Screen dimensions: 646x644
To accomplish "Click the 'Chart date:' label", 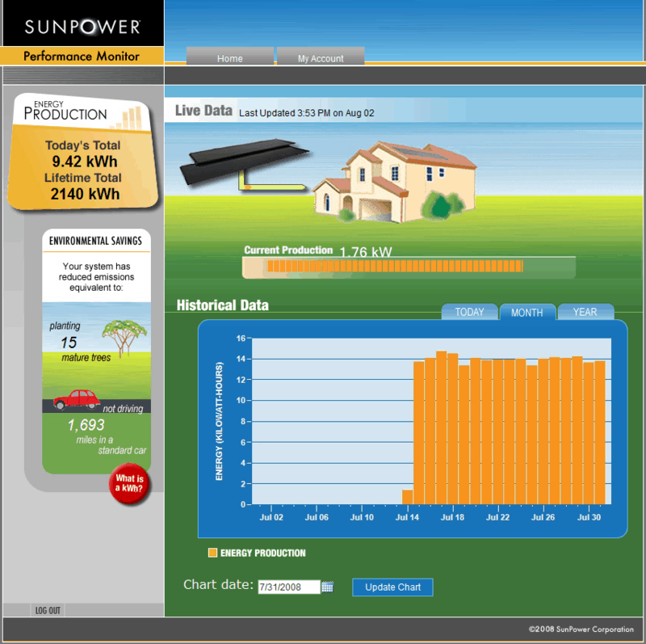I will [x=218, y=585].
